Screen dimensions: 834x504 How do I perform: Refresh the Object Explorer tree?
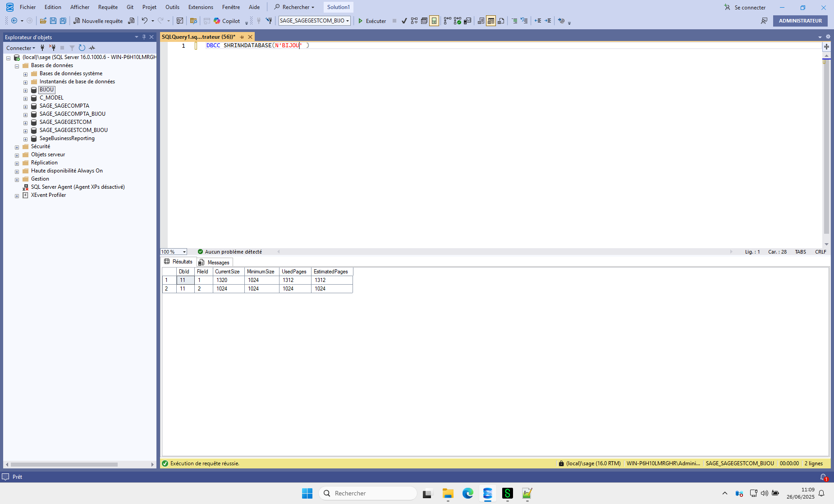coord(82,48)
